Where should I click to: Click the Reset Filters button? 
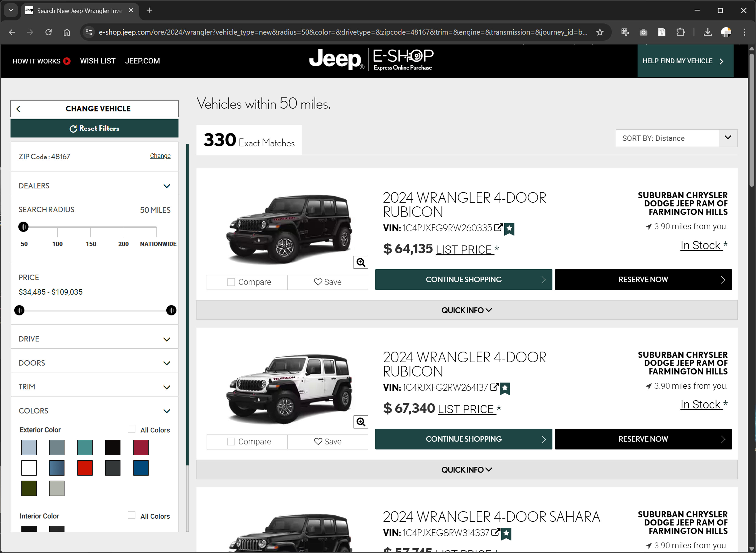tap(94, 128)
